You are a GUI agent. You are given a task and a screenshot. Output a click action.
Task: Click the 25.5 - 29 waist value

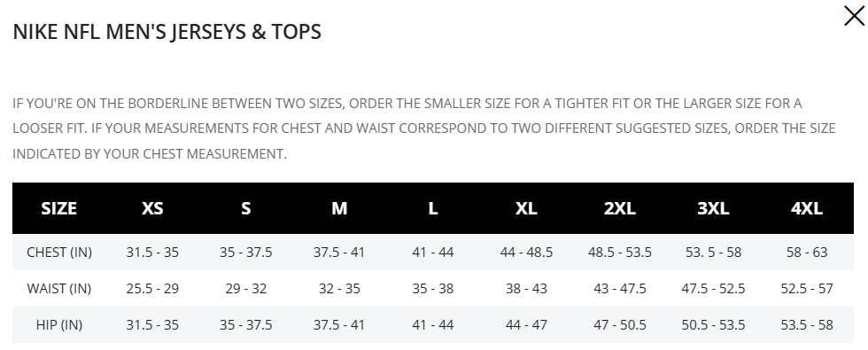click(152, 289)
